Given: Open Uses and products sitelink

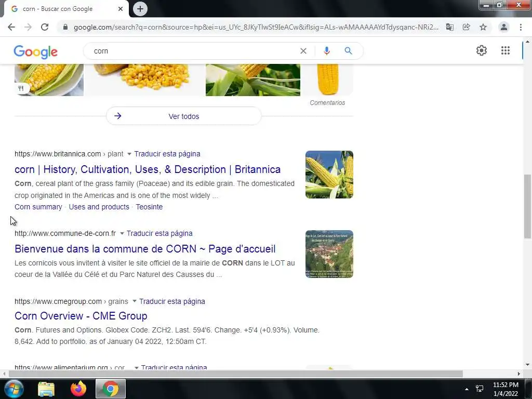Looking at the screenshot, I should click(99, 207).
